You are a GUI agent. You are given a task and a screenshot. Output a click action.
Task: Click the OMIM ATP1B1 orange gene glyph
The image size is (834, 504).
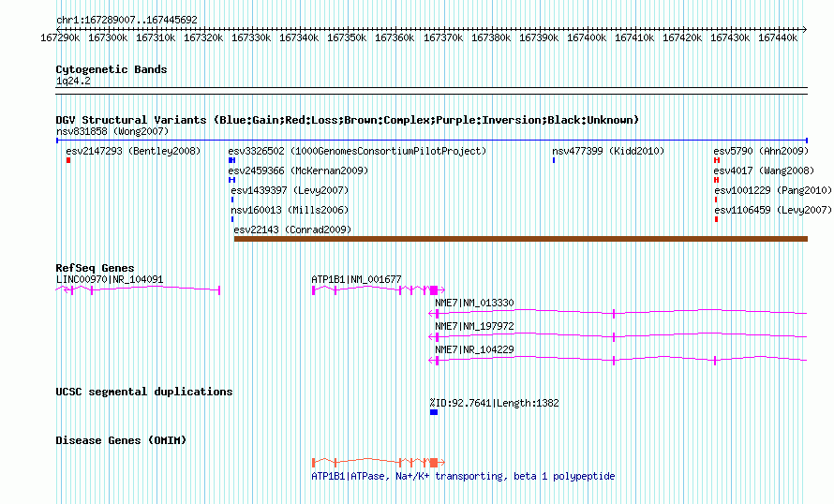click(379, 463)
